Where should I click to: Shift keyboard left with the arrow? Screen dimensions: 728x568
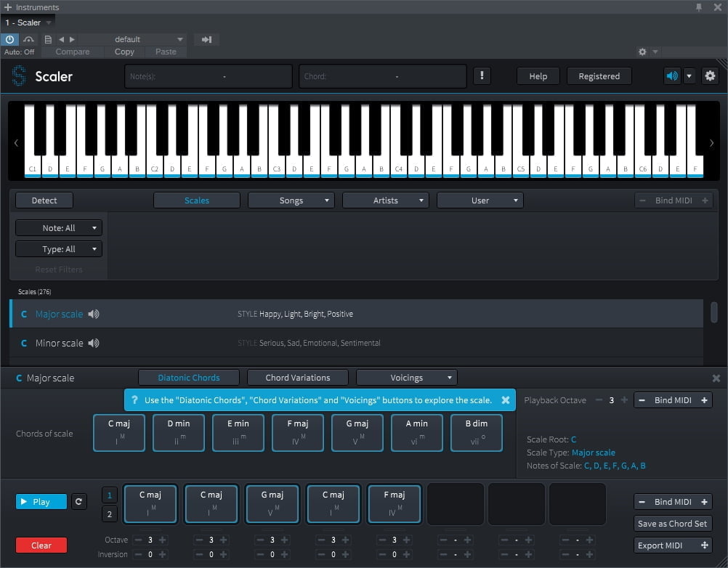(16, 143)
